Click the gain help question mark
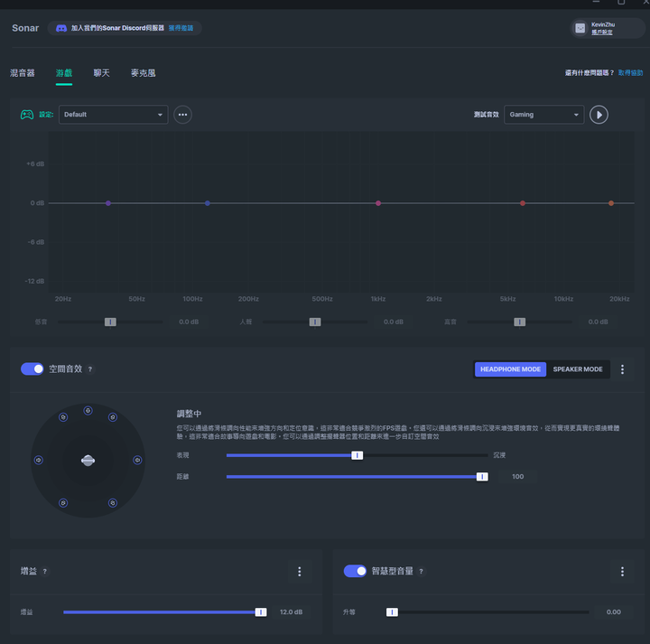Screen dimensions: 650x644 tap(45, 572)
